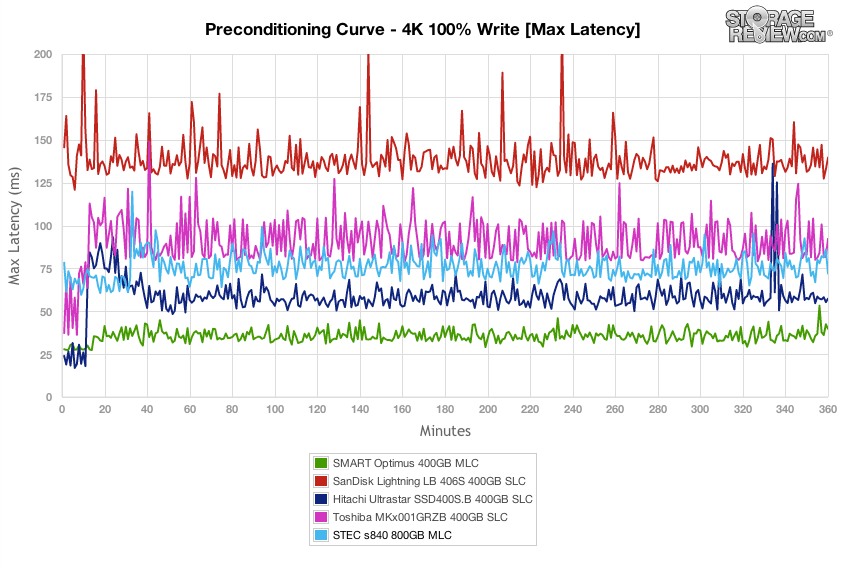850x568 pixels.
Task: Click the x-axis tick label 320
Action: (743, 409)
